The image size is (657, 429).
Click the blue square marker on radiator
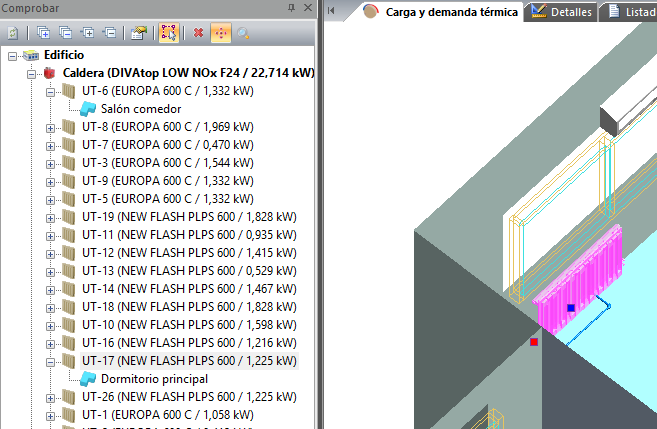pyautogui.click(x=571, y=308)
